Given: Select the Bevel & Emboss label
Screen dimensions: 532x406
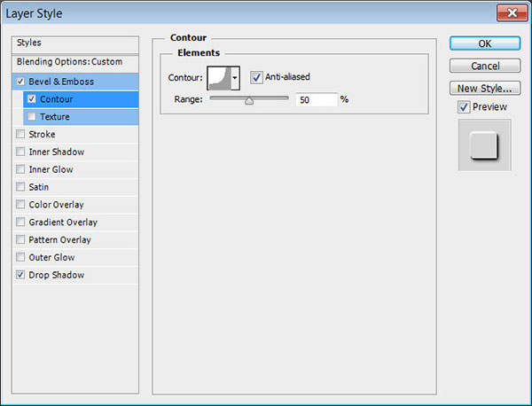Looking at the screenshot, I should pos(61,82).
